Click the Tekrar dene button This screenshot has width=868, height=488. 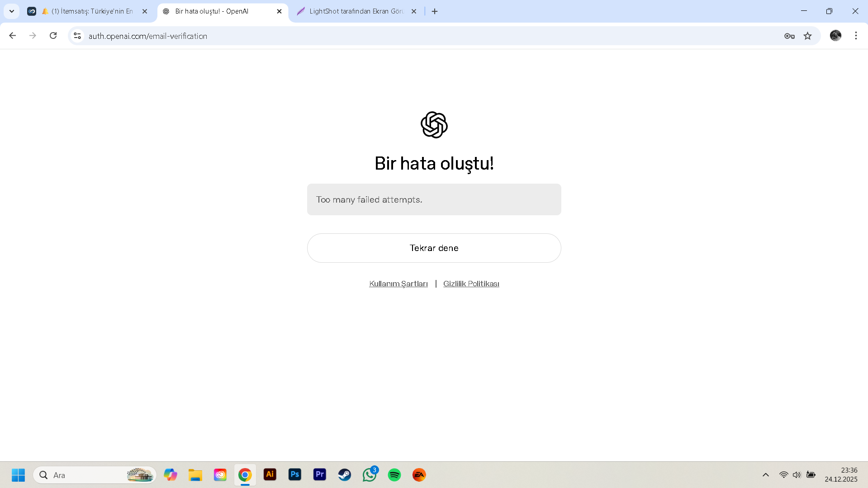pyautogui.click(x=434, y=248)
